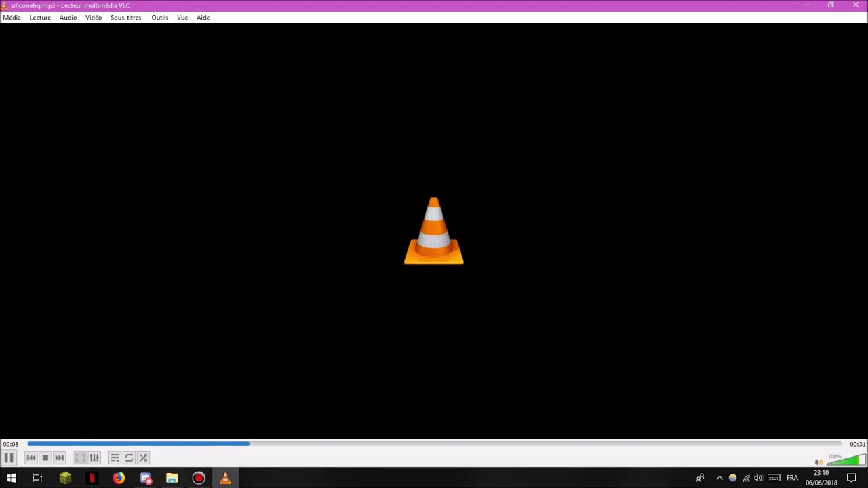This screenshot has width=868, height=488.
Task: Close the VLC window
Action: (x=856, y=5)
